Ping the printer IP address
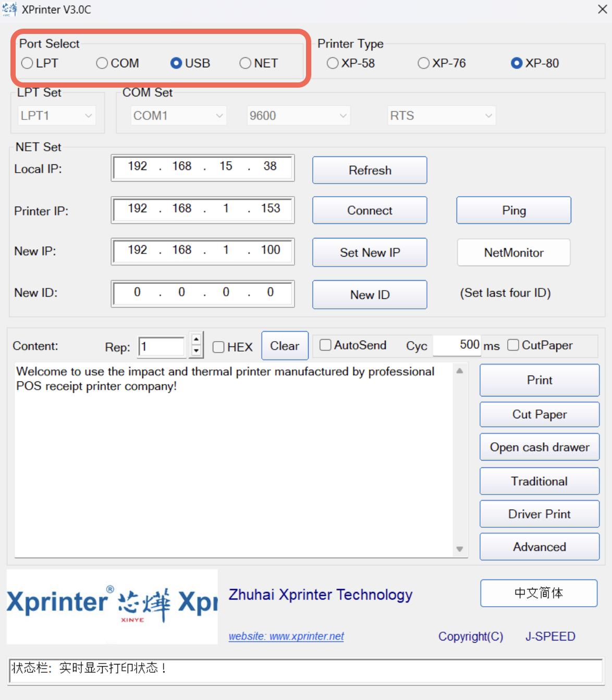 (x=513, y=210)
